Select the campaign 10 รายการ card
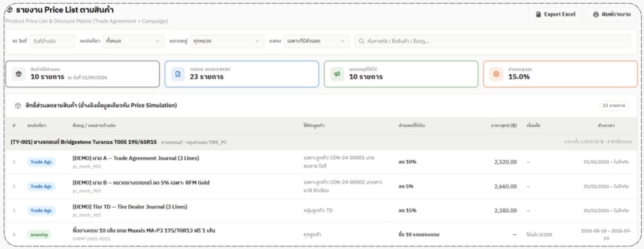 click(401, 74)
